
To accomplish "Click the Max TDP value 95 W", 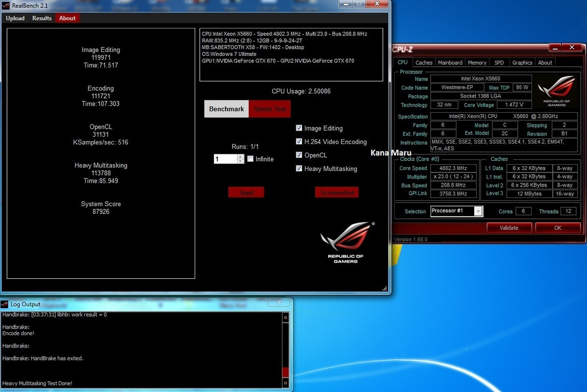I will (x=522, y=87).
